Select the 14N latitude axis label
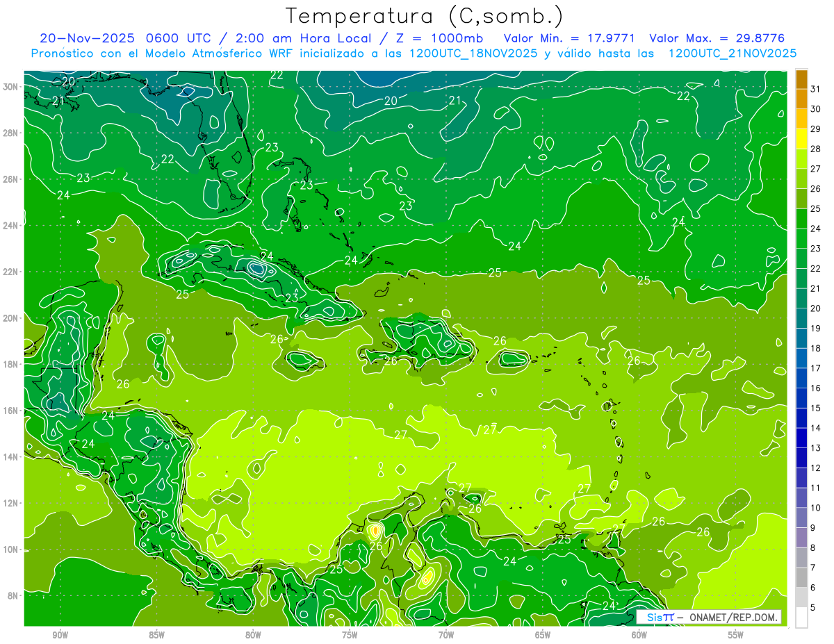Viewport: 834px width, 644px height. click(x=10, y=456)
